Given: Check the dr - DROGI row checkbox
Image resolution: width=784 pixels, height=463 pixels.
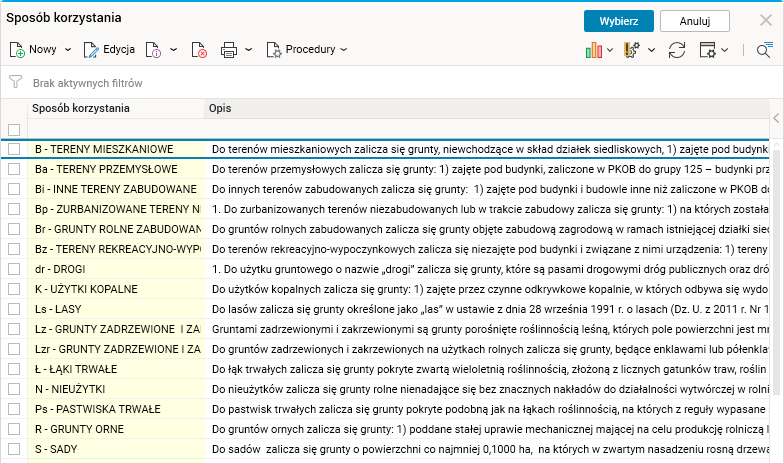Looking at the screenshot, I should pos(14,269).
